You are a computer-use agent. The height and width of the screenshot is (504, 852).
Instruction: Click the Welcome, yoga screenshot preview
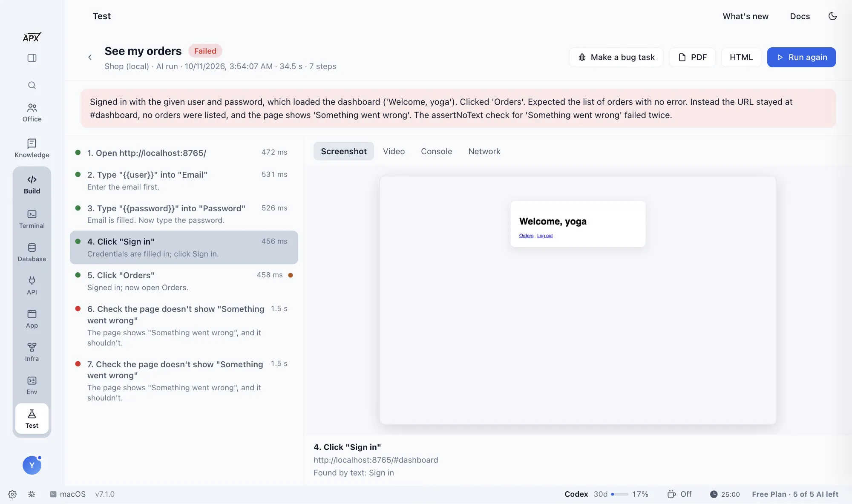pyautogui.click(x=578, y=300)
